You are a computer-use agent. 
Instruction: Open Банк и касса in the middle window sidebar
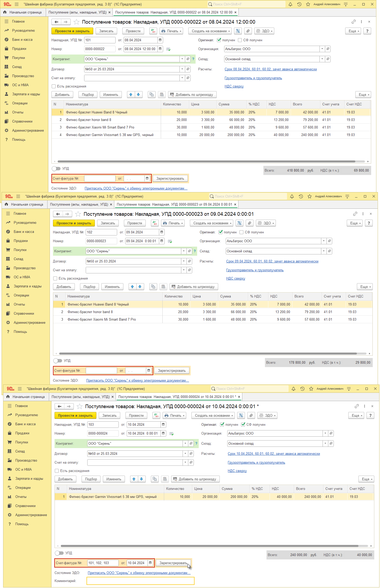[x=24, y=232]
